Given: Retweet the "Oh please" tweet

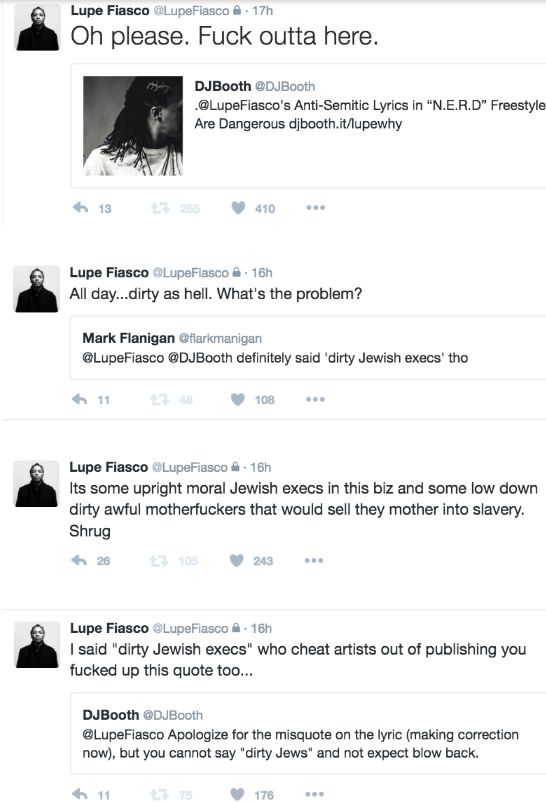Looking at the screenshot, I should [x=160, y=208].
